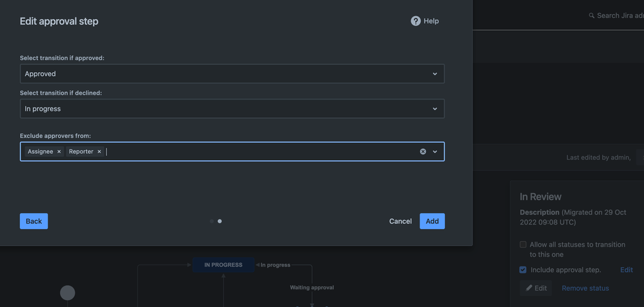Open Help for the approval step dialog

(425, 21)
